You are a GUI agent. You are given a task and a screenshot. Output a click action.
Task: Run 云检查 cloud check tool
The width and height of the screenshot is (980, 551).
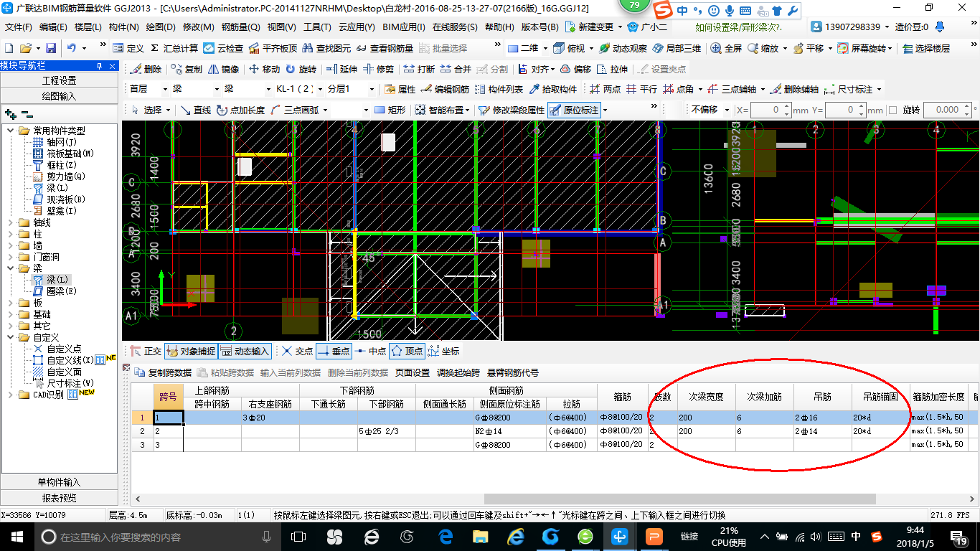223,48
